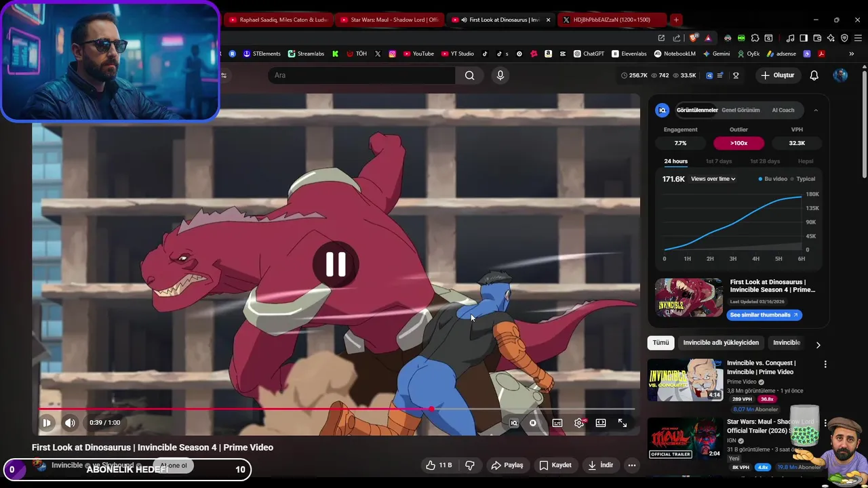Open Leo AI sparkle toolbar icon
Viewport: 868px width, 488px height.
[831, 38]
